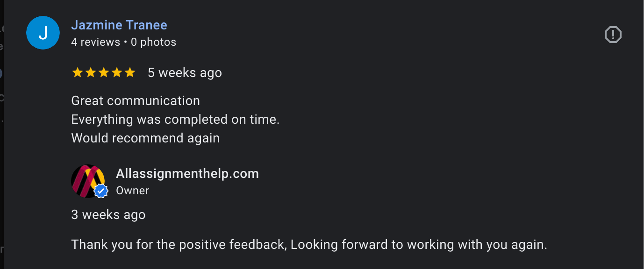The height and width of the screenshot is (269, 644).
Task: Click Jazmine's circular 'J' avatar
Action: pos(43,33)
